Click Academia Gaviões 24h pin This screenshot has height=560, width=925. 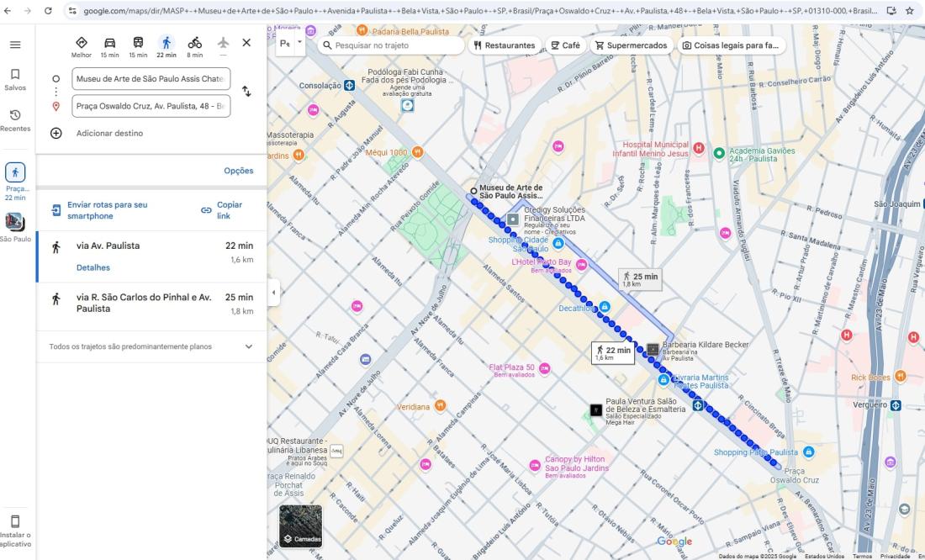point(718,153)
